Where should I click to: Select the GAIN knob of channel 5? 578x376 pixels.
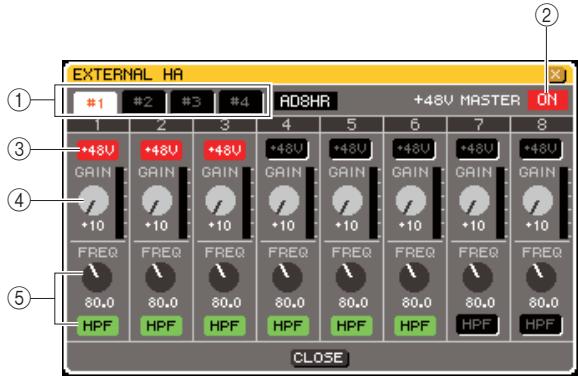pos(347,201)
